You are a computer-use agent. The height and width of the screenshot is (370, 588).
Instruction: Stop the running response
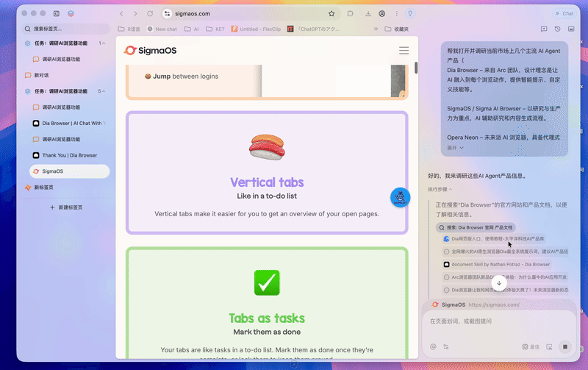click(x=565, y=346)
